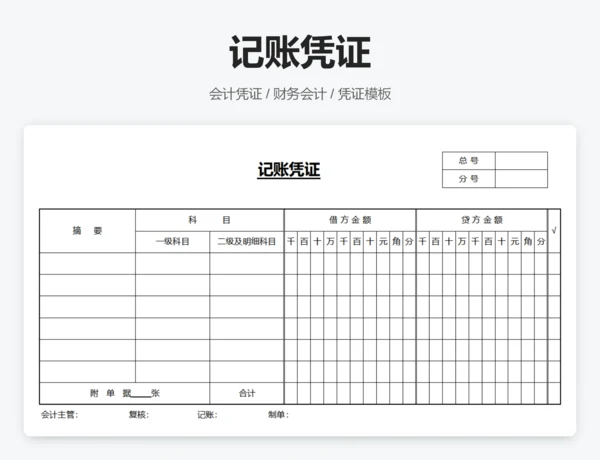Select the 贷方金额 header
The width and height of the screenshot is (600, 460).
click(482, 220)
